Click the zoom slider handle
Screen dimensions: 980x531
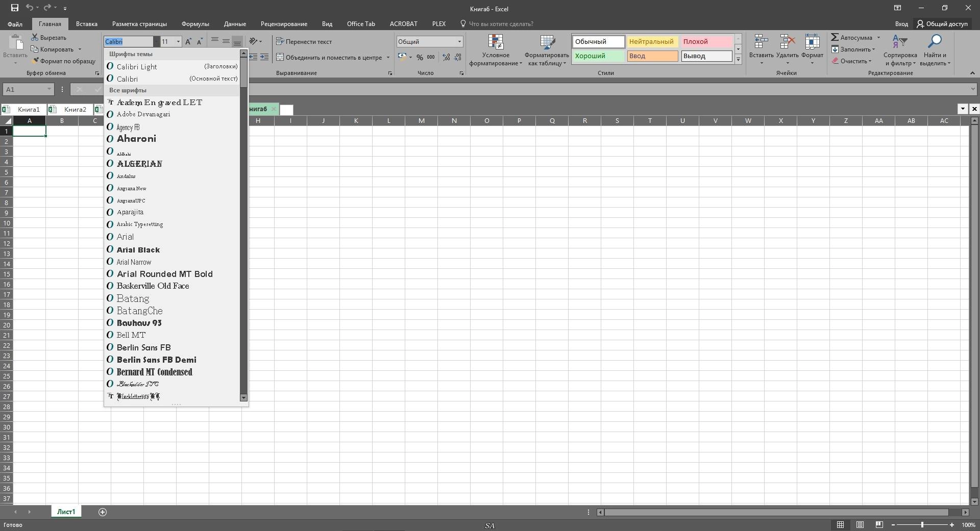[922, 524]
